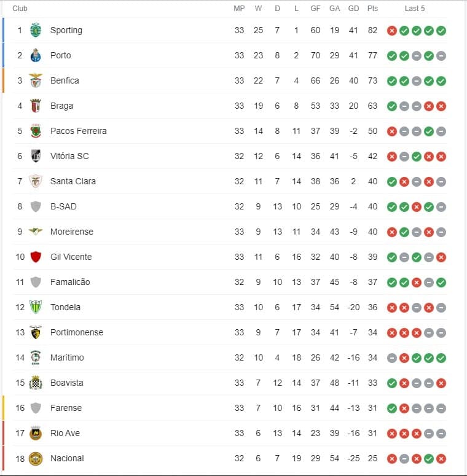Click the Rio Ave crest icon
467x476 pixels.
tap(36, 433)
